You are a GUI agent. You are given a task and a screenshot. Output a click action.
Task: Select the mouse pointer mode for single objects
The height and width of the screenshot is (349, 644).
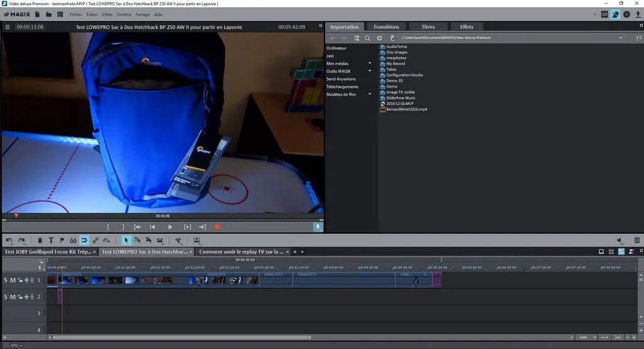click(126, 240)
